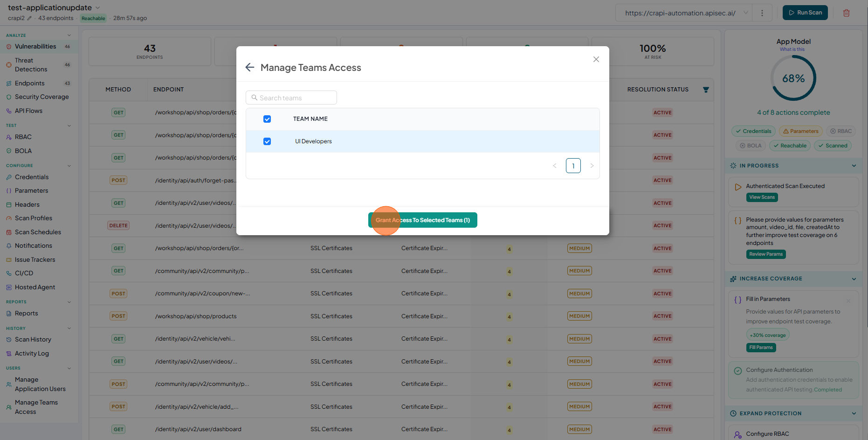Screen dimensions: 868x440
Task: Click the Scanned status chip
Action: click(x=833, y=146)
